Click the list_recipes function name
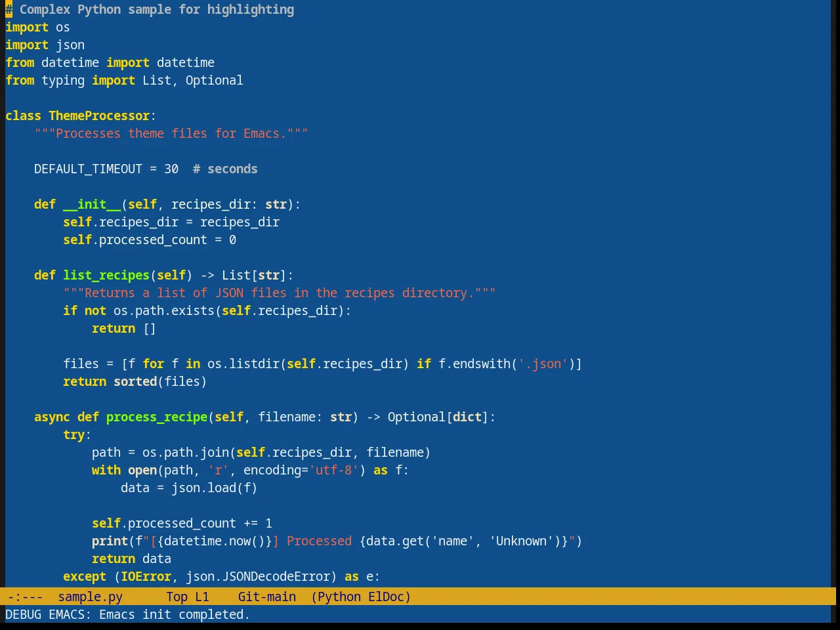Image resolution: width=840 pixels, height=630 pixels. pyautogui.click(x=106, y=275)
